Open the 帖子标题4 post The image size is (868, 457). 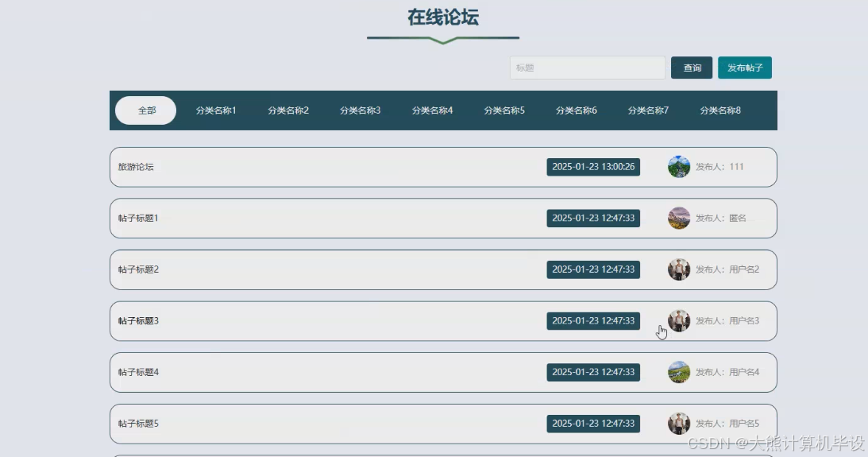(443, 372)
